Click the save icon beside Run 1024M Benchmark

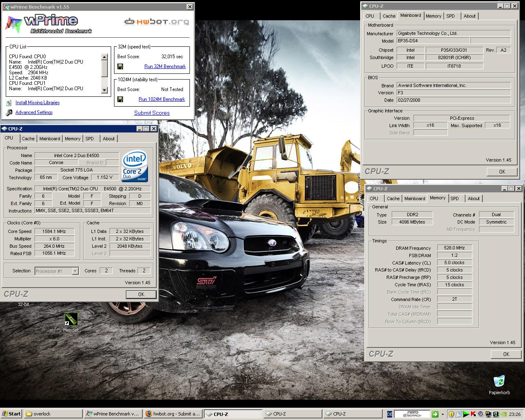[x=120, y=99]
